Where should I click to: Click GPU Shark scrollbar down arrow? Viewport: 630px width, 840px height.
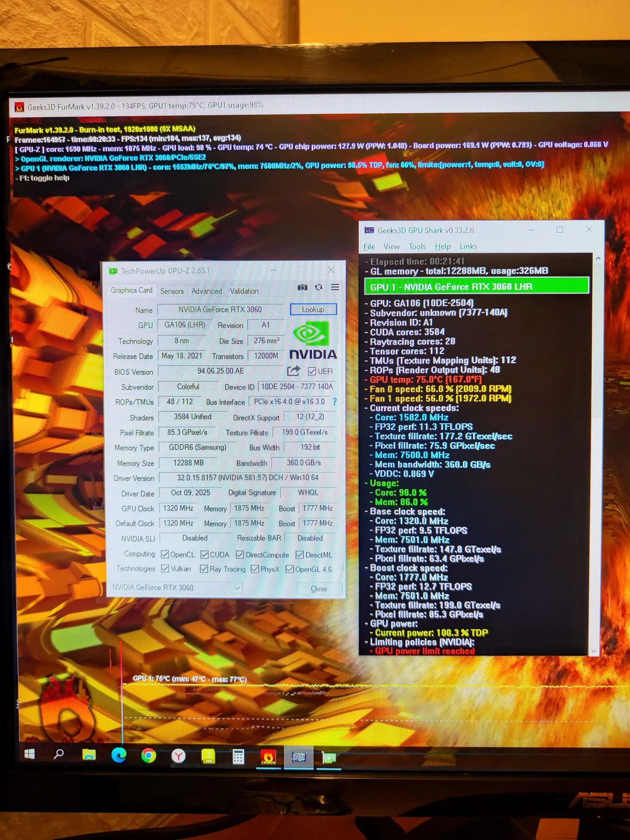click(x=594, y=651)
